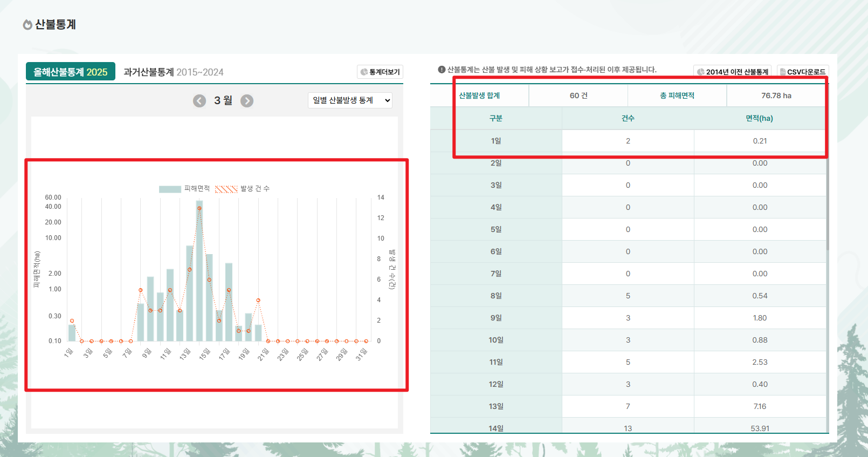Switch to 과거산불통계 2015~2024 tab
Screen dimensions: 868x457
pos(174,72)
